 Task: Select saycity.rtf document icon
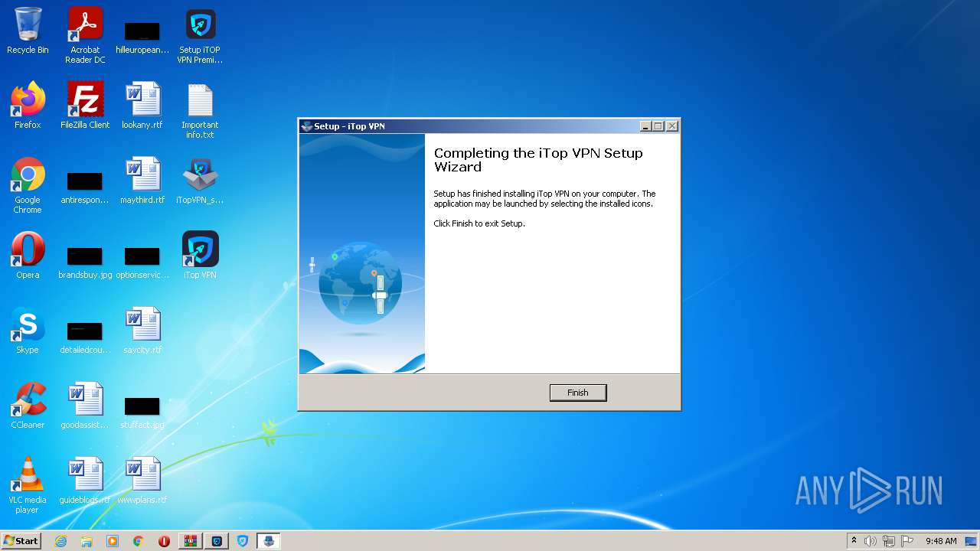coord(142,331)
